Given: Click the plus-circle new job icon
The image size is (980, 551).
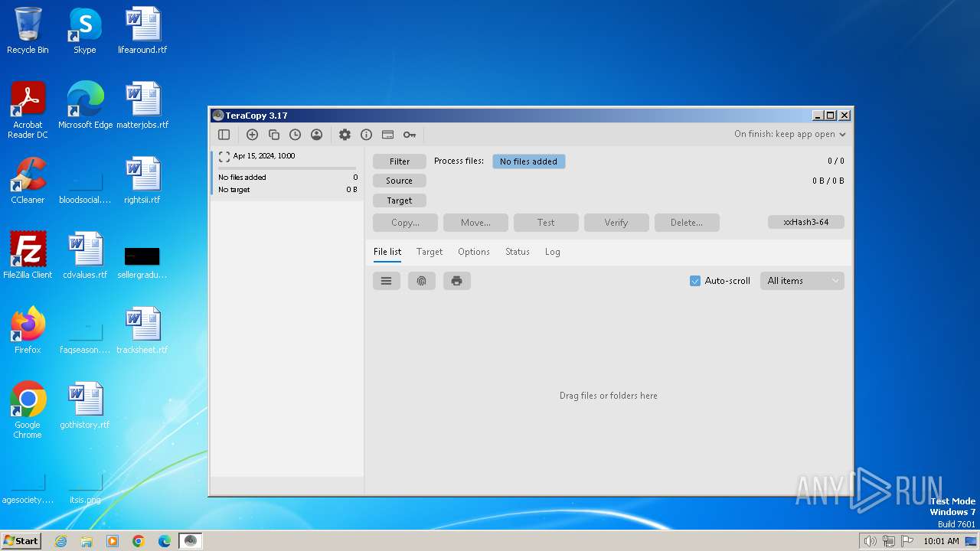Looking at the screenshot, I should pos(252,135).
